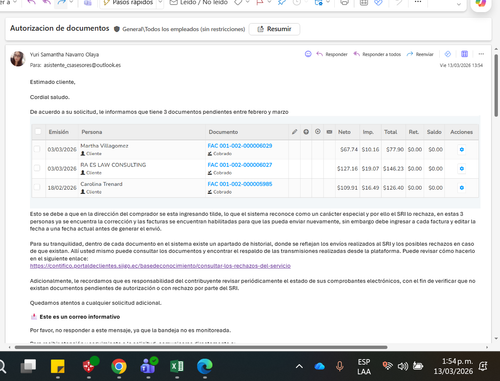Click the categorize tag icon

(x=238, y=3)
